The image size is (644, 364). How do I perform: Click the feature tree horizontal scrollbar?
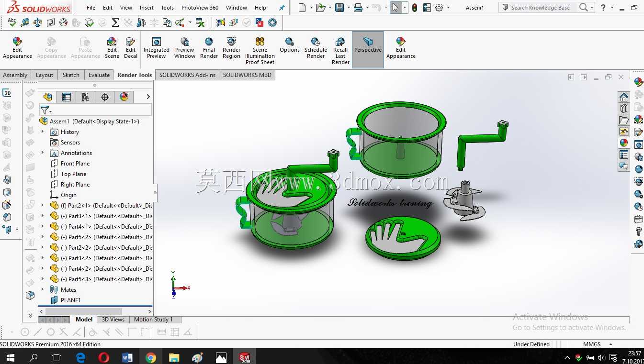click(95, 311)
